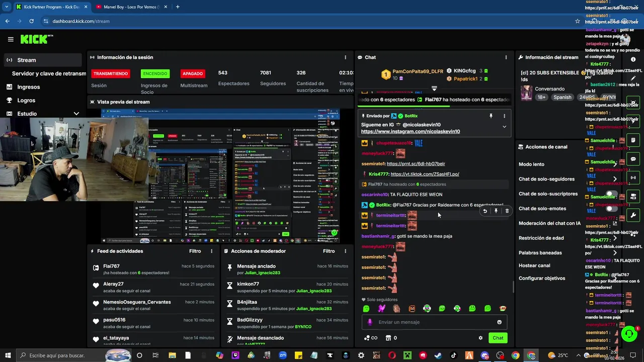Open the Instagram nicolaskevin10 link
Image resolution: width=644 pixels, height=362 pixels.
point(410,131)
